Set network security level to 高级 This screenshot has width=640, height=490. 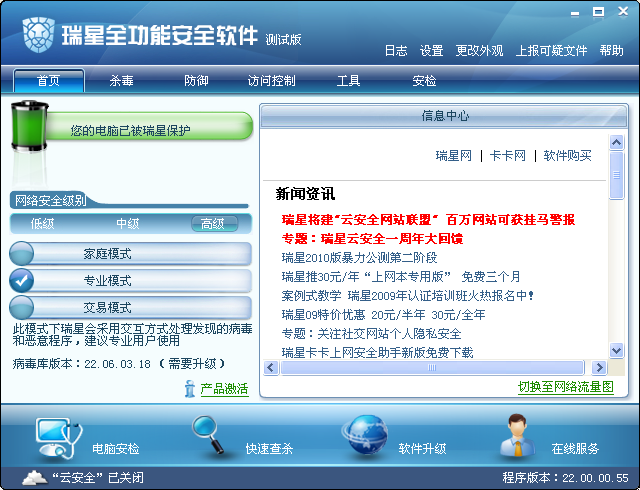pos(214,224)
